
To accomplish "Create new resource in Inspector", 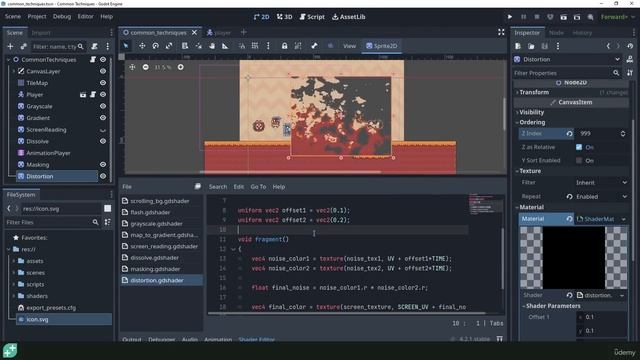I will coord(518,46).
